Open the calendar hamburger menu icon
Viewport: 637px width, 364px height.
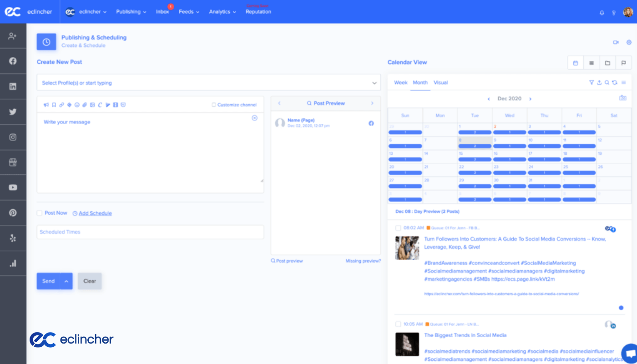[624, 82]
